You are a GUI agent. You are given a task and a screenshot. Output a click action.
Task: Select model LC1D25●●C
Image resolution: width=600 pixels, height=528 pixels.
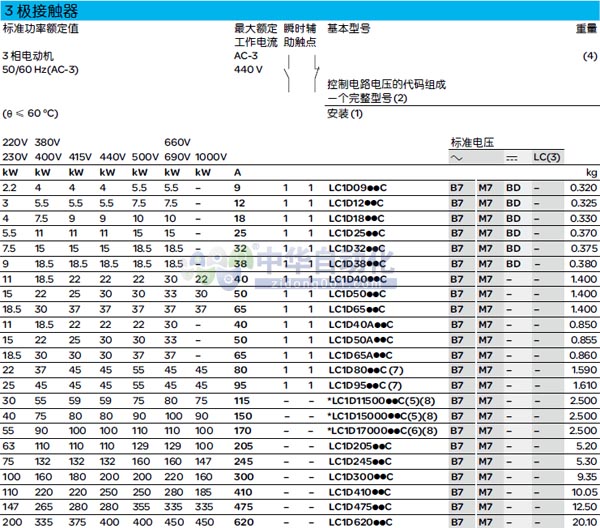coord(357,233)
